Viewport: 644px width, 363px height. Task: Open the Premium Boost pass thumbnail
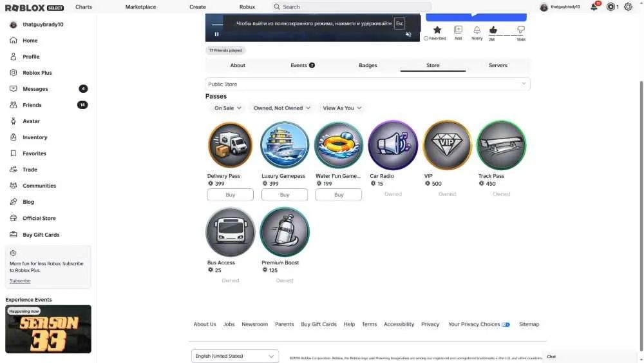point(285,232)
